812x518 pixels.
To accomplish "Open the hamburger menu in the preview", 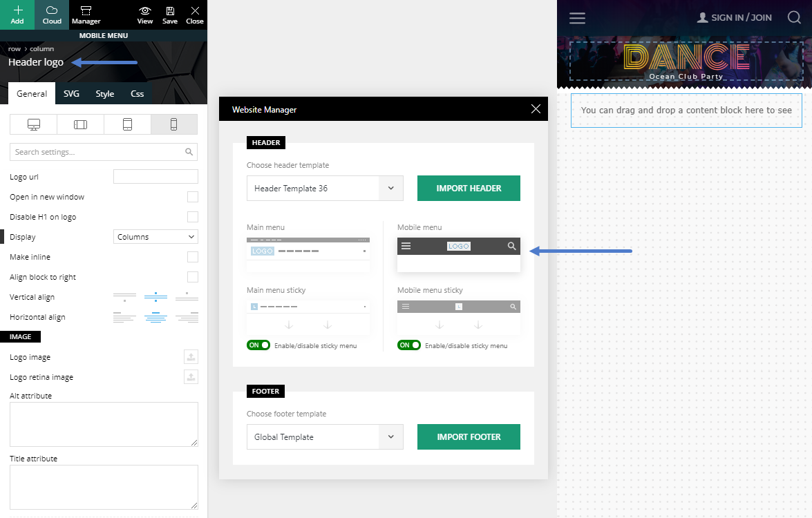I will pyautogui.click(x=578, y=18).
